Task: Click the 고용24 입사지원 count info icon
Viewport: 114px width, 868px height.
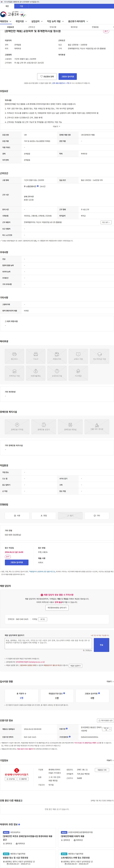Action: (99, 693)
